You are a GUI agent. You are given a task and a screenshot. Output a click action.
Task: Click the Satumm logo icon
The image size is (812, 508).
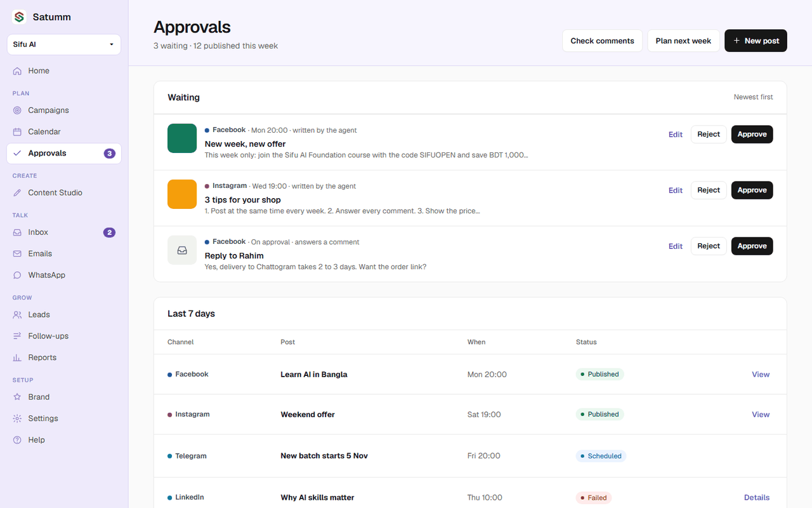tap(19, 17)
